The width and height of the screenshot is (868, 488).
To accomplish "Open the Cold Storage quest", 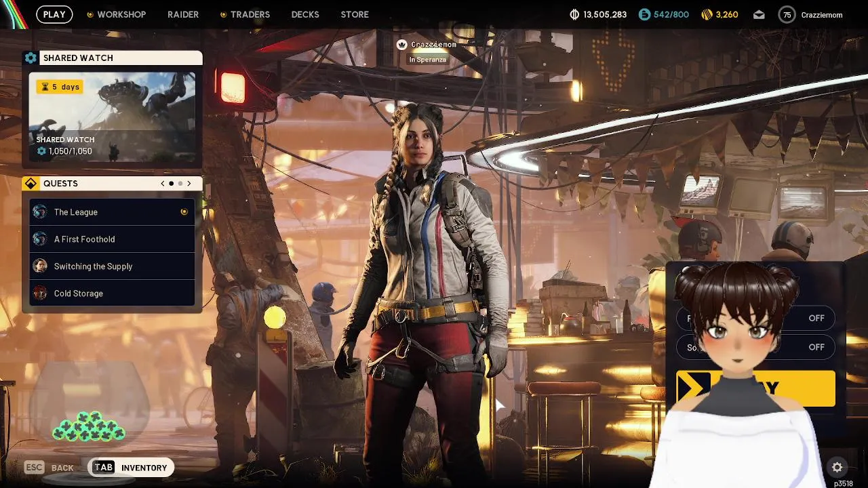I will (113, 293).
